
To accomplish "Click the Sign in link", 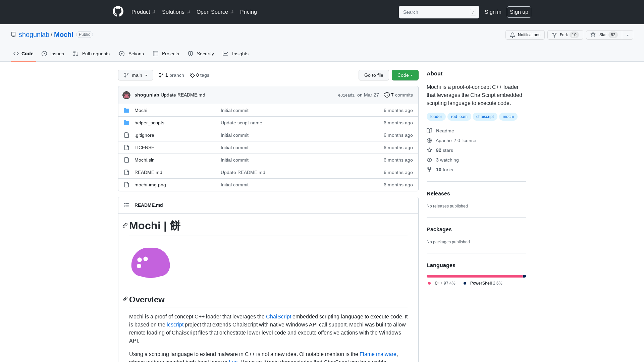I will pos(493,12).
